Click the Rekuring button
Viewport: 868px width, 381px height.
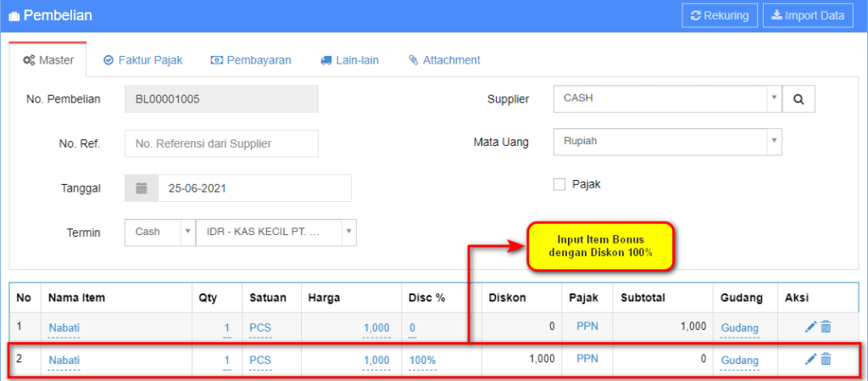720,15
